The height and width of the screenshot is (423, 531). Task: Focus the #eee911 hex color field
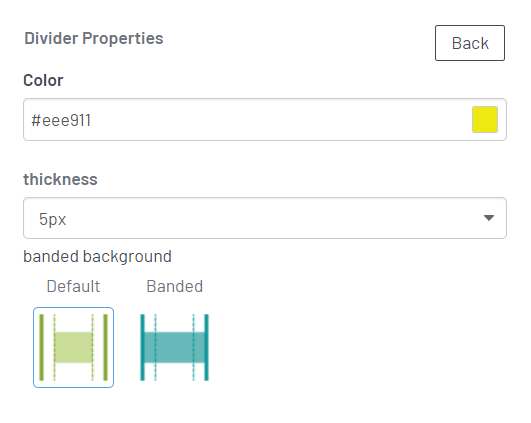tap(265, 120)
